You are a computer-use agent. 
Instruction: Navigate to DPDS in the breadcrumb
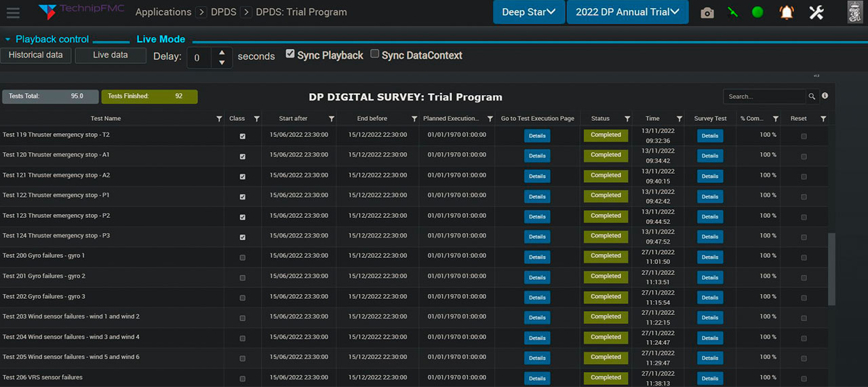(224, 12)
